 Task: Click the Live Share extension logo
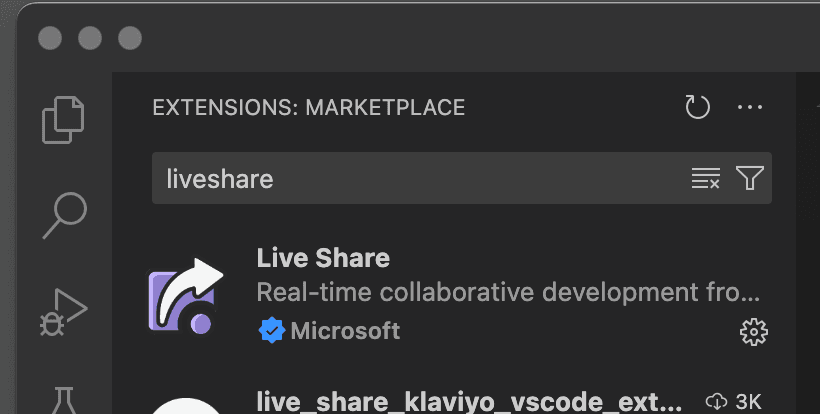(x=185, y=297)
